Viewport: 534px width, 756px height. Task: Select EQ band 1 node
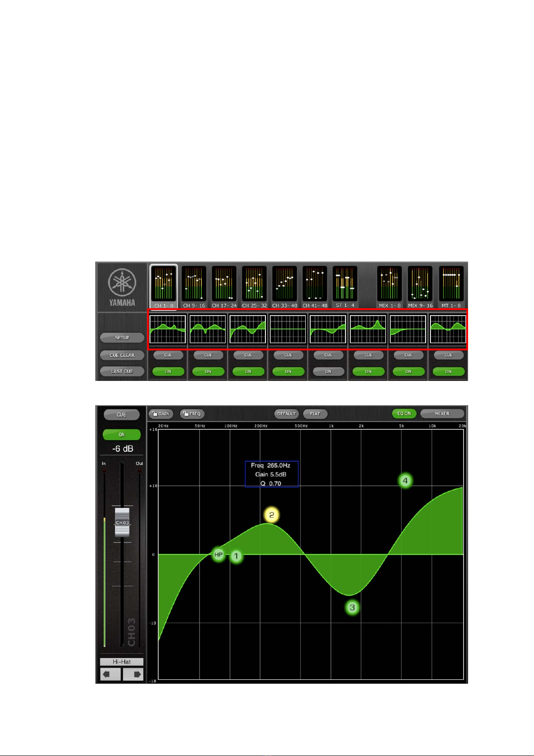click(x=236, y=557)
